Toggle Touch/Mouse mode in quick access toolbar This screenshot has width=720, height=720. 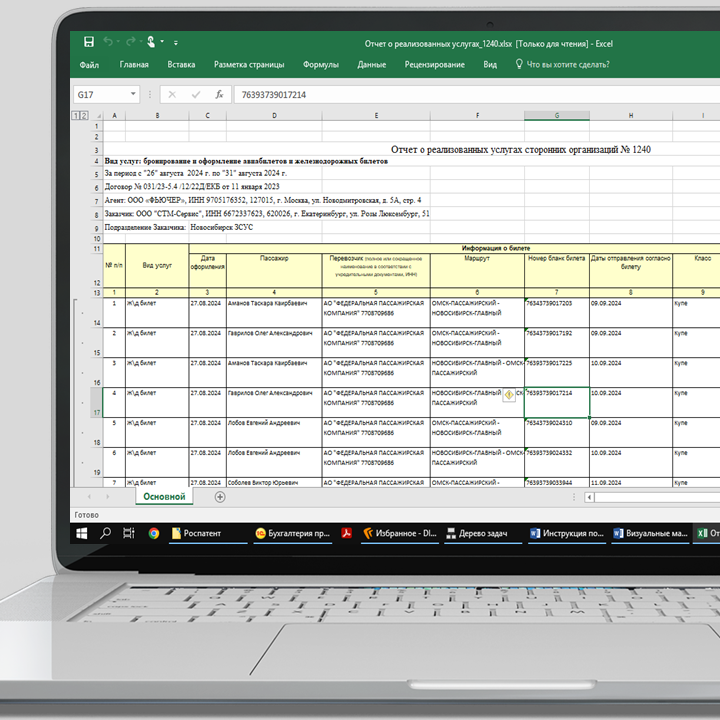(151, 42)
